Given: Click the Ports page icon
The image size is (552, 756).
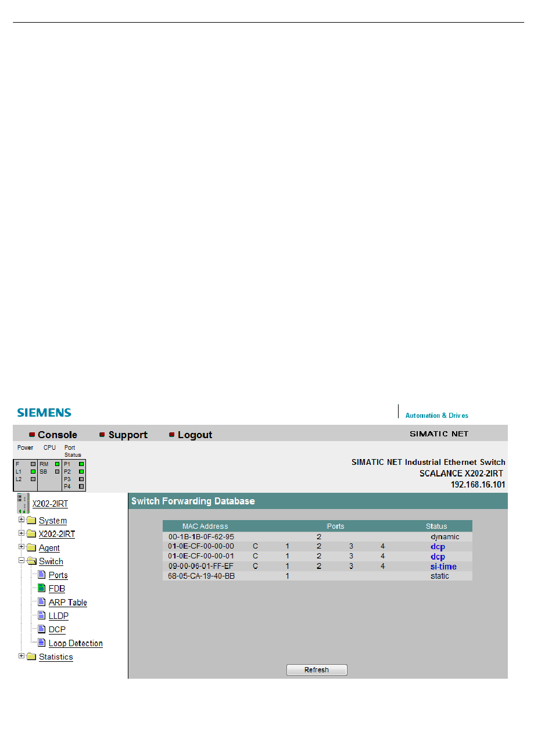Looking at the screenshot, I should [x=42, y=575].
